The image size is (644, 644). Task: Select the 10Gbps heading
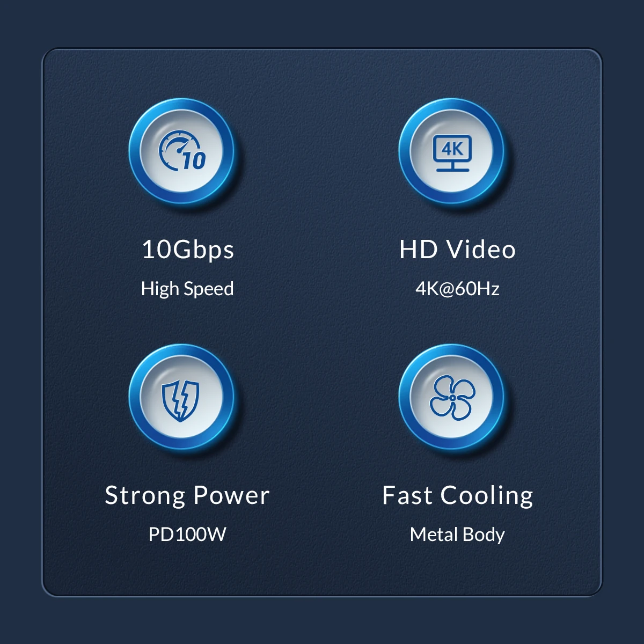pos(187,250)
